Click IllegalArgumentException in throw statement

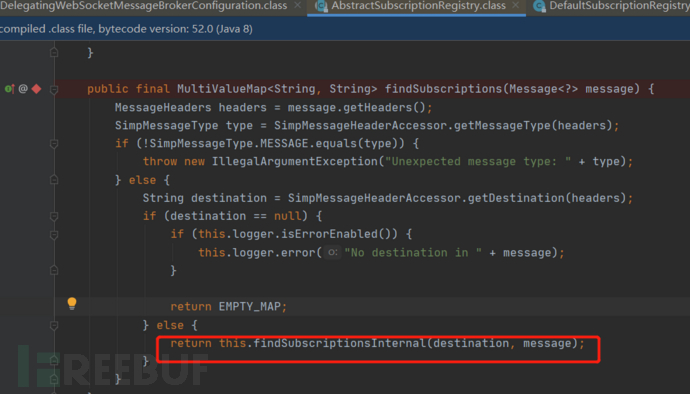[x=294, y=162]
